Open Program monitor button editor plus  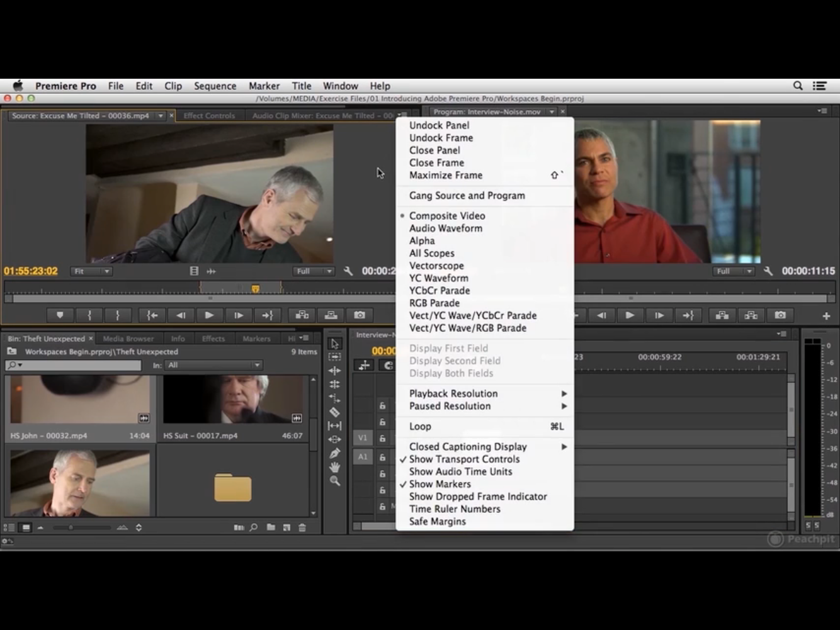click(826, 316)
